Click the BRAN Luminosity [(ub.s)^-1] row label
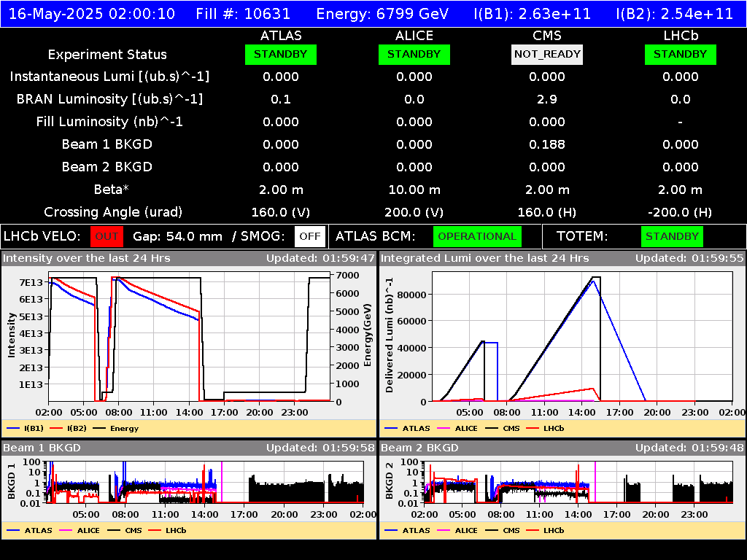 [x=109, y=99]
